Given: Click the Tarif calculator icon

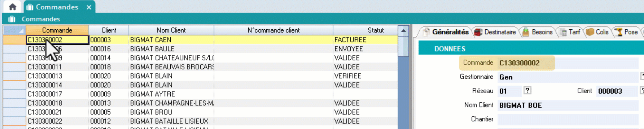Looking at the screenshot, I should (x=563, y=32).
